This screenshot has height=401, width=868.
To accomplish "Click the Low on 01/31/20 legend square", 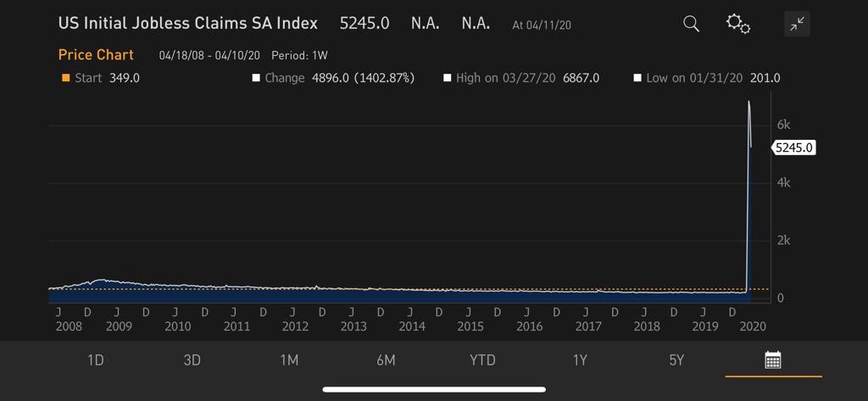I will 637,78.
